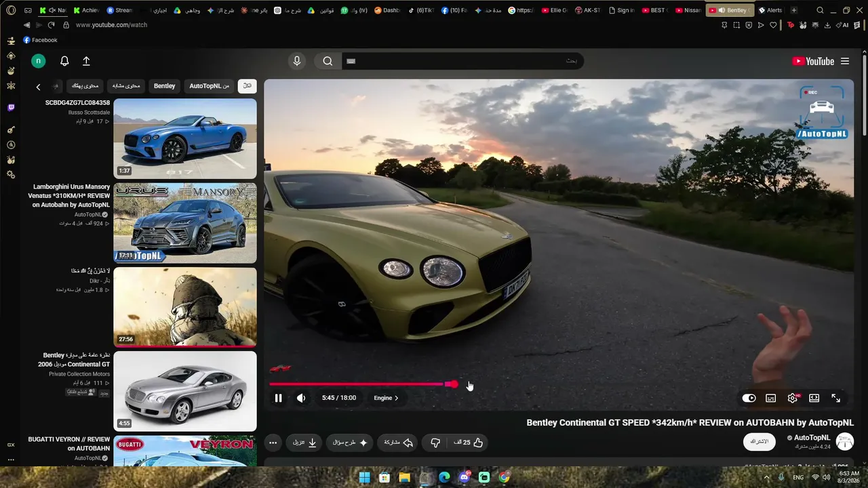Open Discord from the taskbar
The width and height of the screenshot is (868, 488).
coord(465,477)
